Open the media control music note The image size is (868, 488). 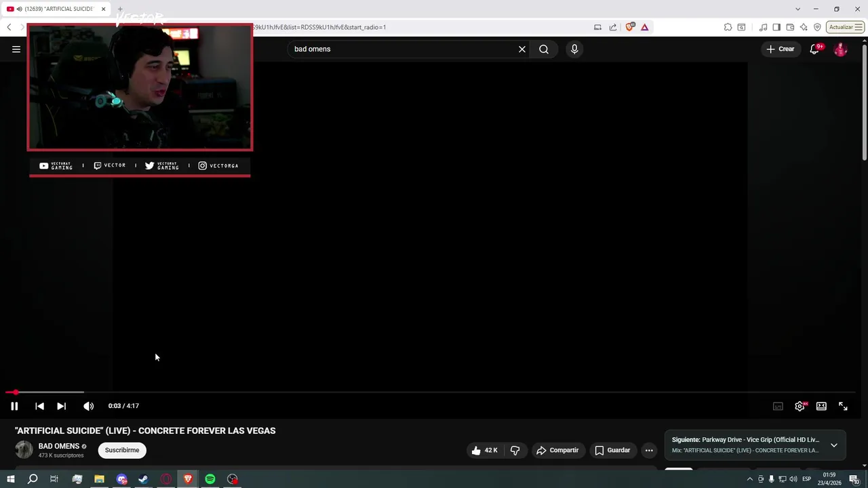[x=763, y=27]
